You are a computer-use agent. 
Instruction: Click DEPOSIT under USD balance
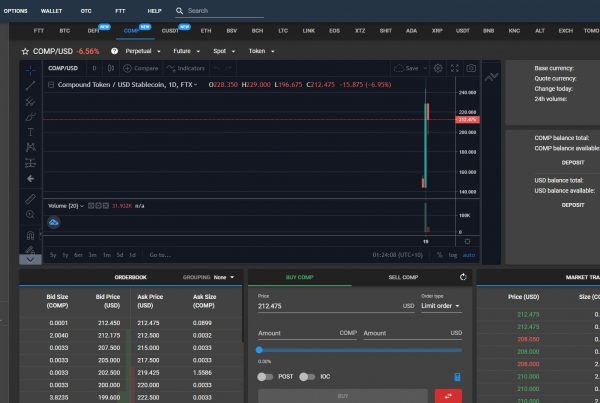(572, 205)
